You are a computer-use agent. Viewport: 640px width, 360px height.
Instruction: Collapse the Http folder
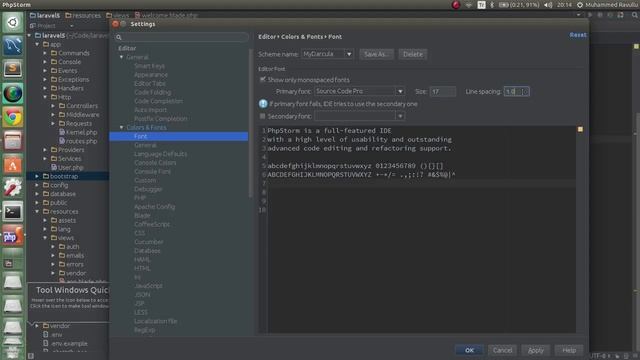click(x=45, y=97)
